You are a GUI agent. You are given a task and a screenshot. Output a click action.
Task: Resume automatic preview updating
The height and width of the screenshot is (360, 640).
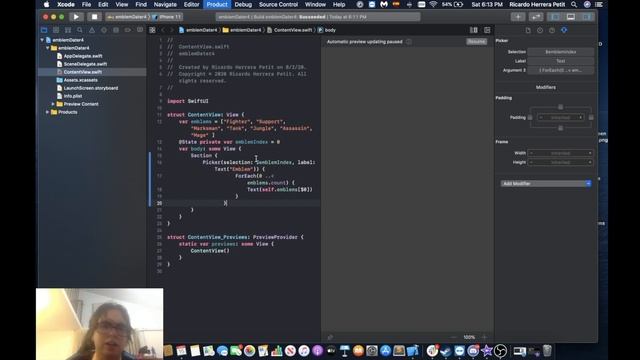tap(476, 42)
